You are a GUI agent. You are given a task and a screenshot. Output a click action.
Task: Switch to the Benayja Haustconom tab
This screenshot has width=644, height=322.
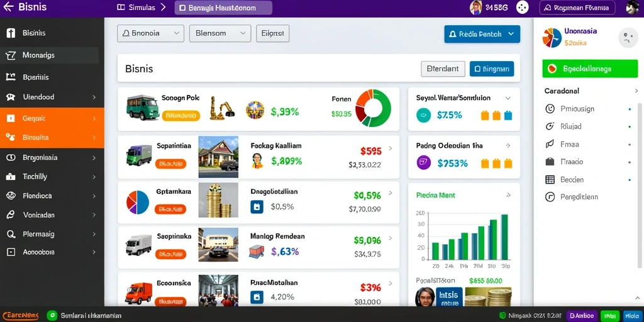[x=223, y=8]
